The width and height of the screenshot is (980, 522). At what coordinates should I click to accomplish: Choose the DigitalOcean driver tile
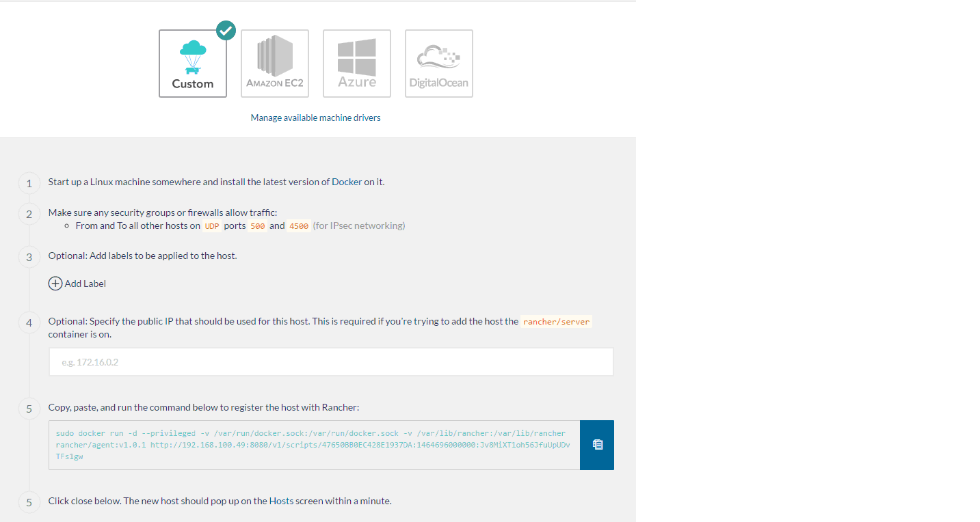[439, 64]
